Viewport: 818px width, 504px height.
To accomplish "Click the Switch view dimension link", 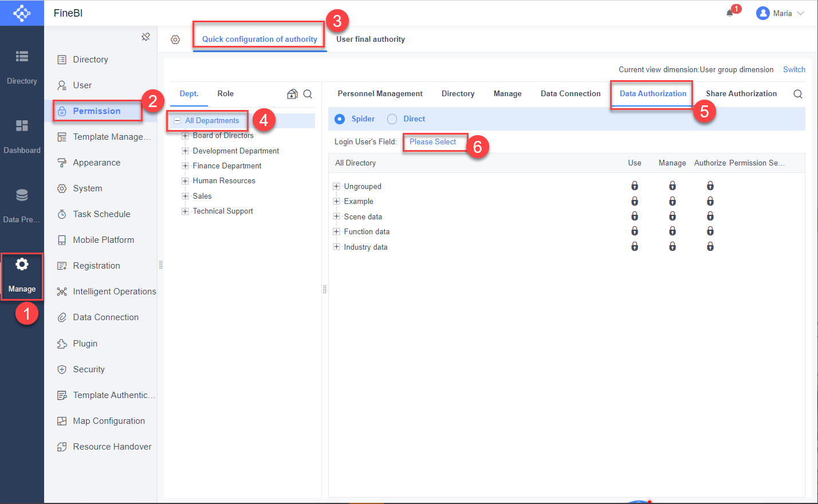I will (794, 69).
